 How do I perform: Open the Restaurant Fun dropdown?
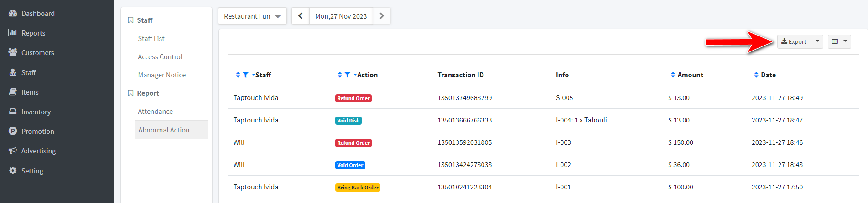252,16
